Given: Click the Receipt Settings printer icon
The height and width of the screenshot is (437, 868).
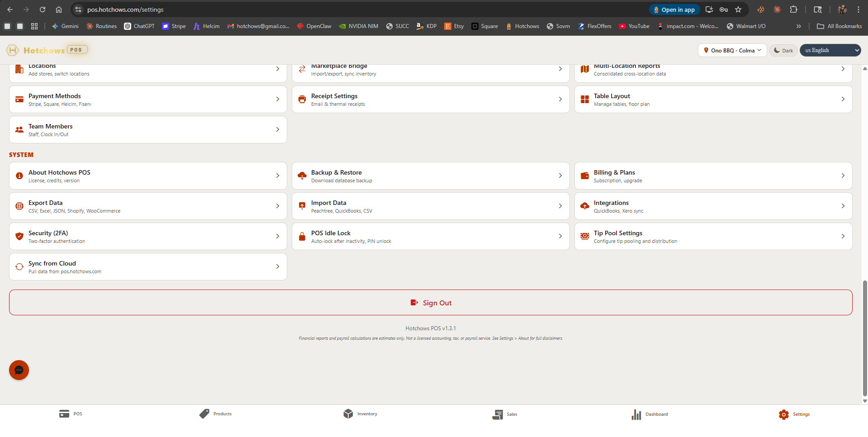Looking at the screenshot, I should [x=302, y=100].
